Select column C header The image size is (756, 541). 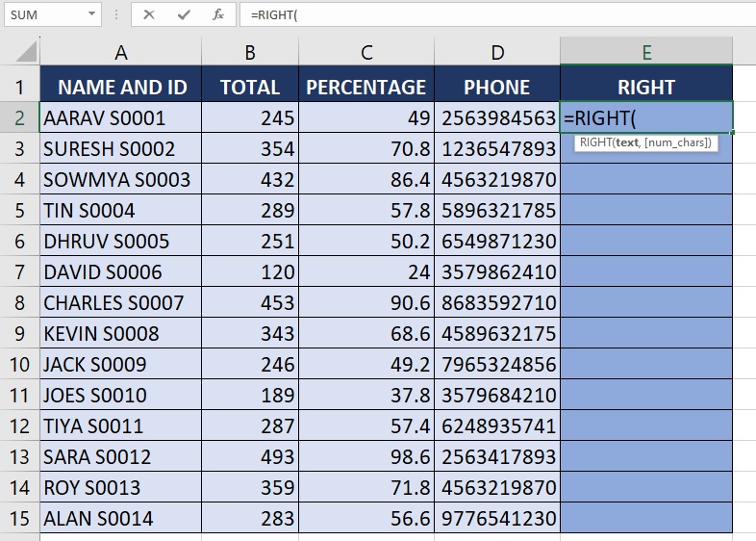365,52
